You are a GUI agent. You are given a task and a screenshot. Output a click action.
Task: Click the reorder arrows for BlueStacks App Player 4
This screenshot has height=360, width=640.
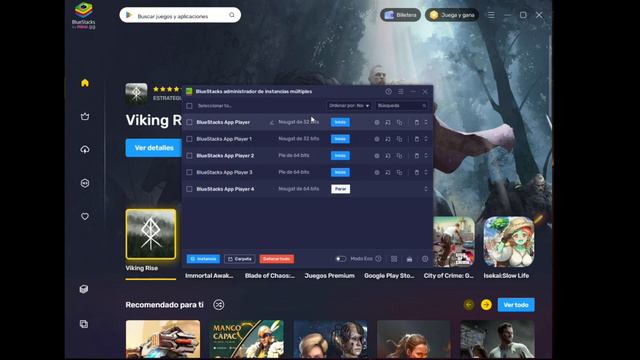pyautogui.click(x=426, y=189)
